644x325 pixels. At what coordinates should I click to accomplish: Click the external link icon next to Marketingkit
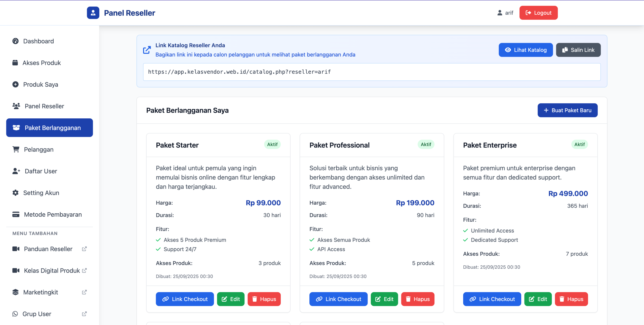pyautogui.click(x=84, y=292)
